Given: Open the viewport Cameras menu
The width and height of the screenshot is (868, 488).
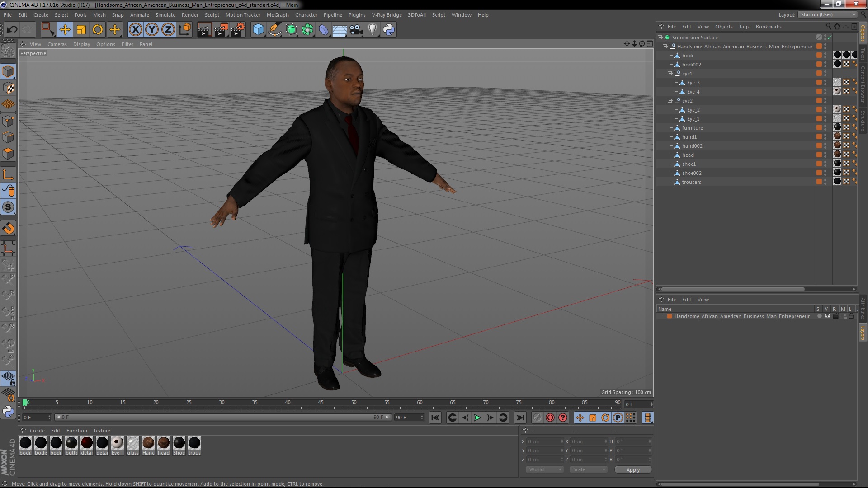Looking at the screenshot, I should 57,44.
